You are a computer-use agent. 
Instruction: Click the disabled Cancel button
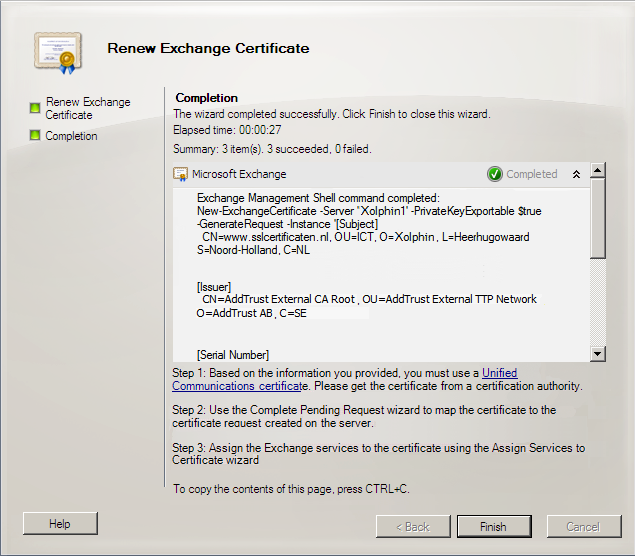584,526
